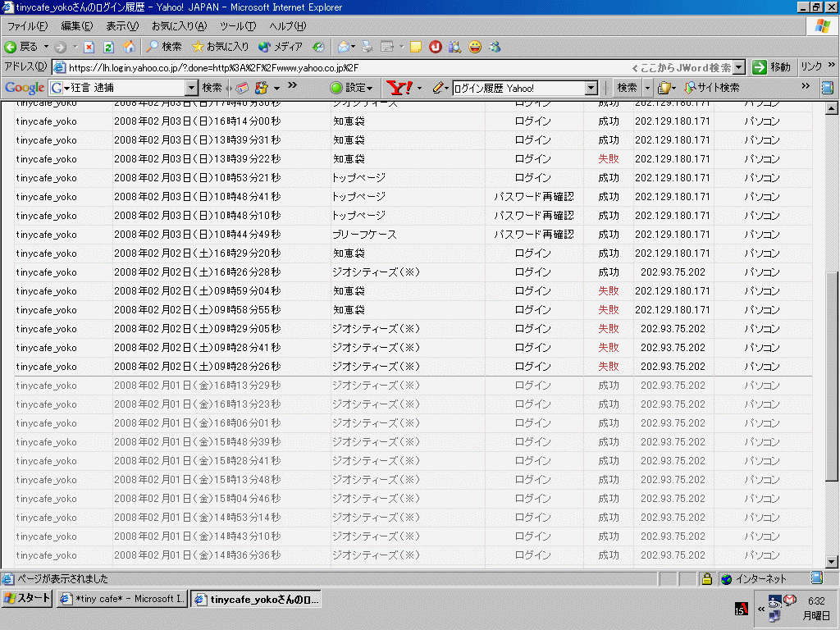Open お気に入り favorites star

(220, 47)
